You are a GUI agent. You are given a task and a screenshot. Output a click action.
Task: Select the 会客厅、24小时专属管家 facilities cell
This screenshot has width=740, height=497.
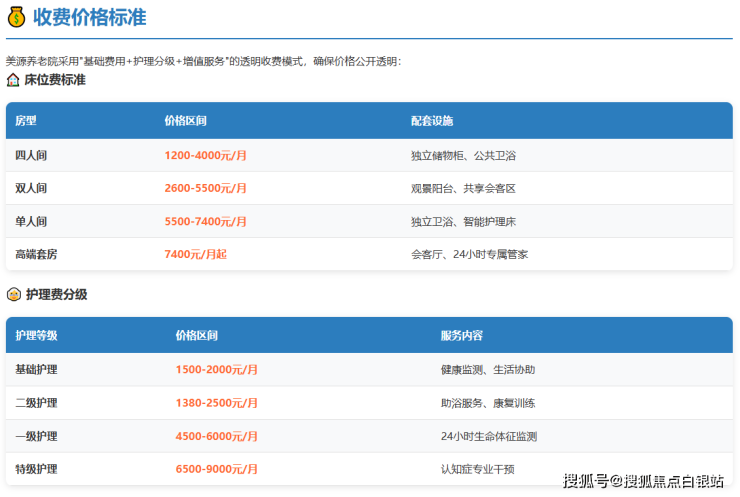tap(468, 254)
